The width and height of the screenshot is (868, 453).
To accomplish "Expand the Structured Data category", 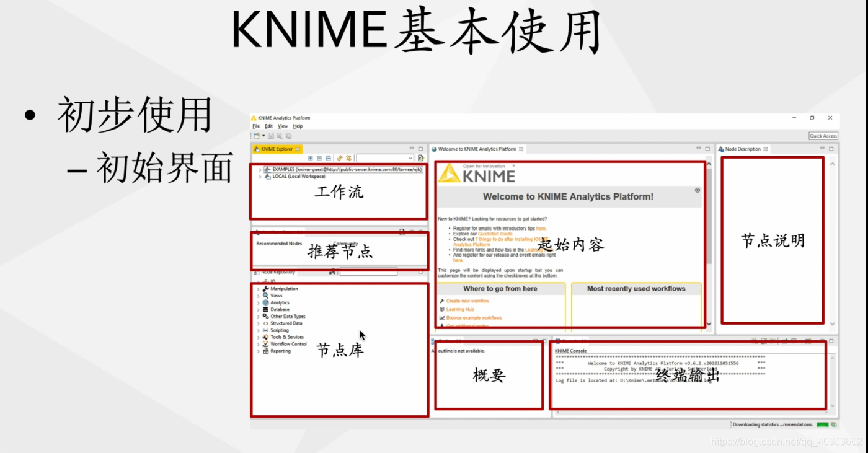I will 259,323.
